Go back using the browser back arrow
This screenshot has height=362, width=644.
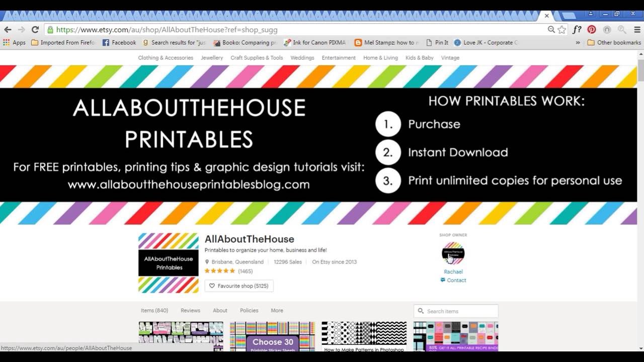[x=8, y=30]
